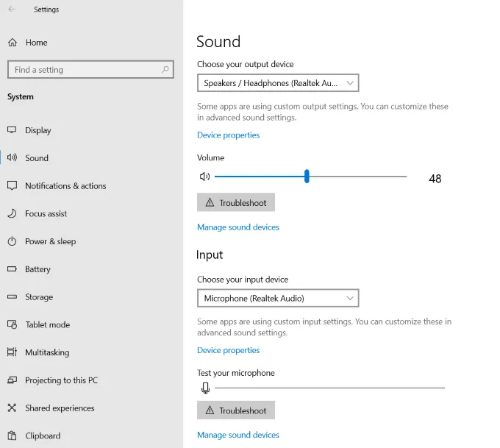Open the input device Microphone dropdown

coord(278,298)
